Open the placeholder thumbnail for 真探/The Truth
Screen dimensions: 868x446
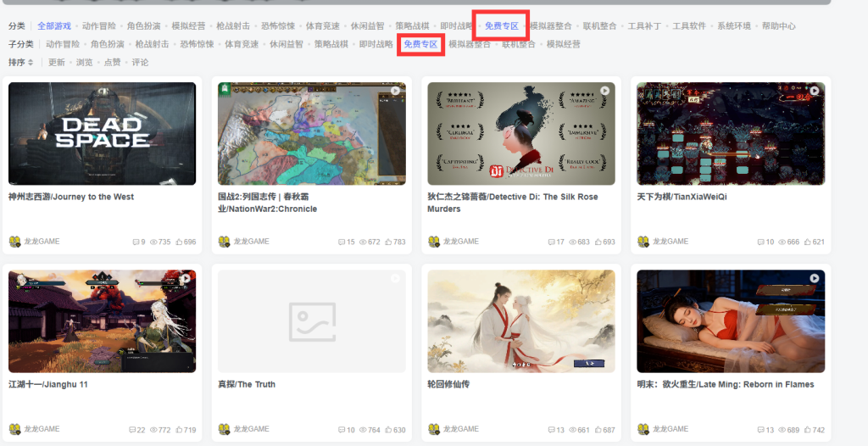(x=312, y=321)
